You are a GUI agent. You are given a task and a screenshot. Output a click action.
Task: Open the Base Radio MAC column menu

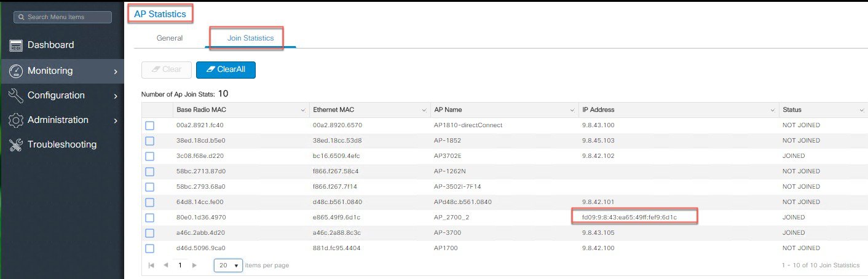pos(302,110)
